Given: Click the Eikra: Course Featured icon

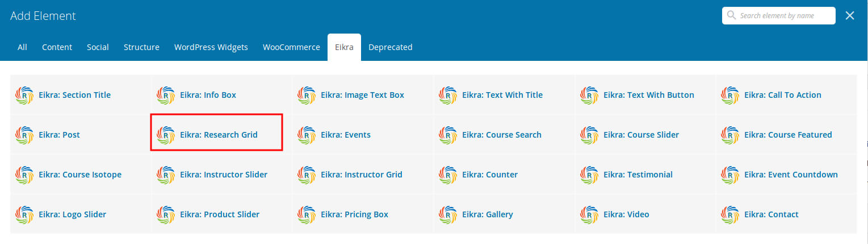Looking at the screenshot, I should 730,135.
